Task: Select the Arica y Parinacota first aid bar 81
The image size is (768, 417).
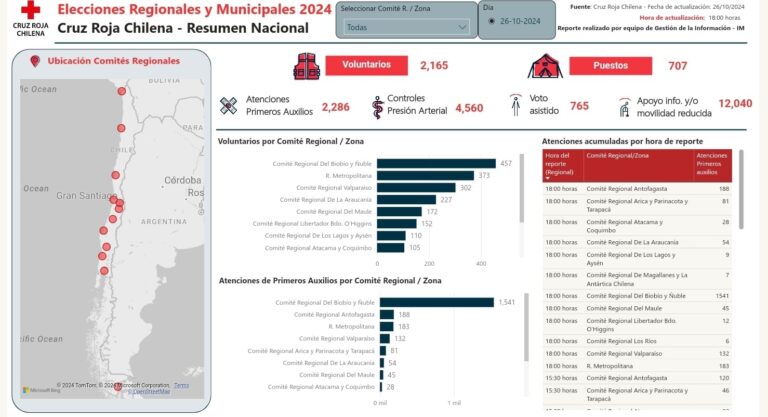Action: (x=383, y=351)
